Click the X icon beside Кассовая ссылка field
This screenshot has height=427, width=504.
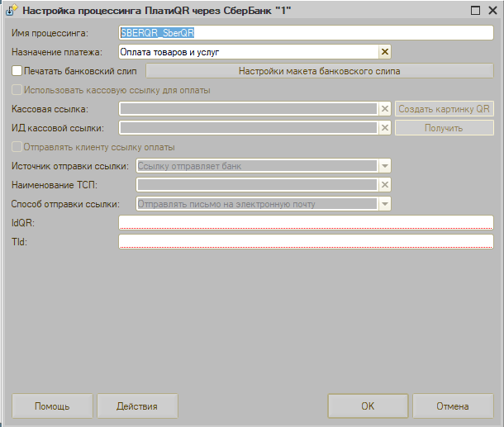click(384, 109)
